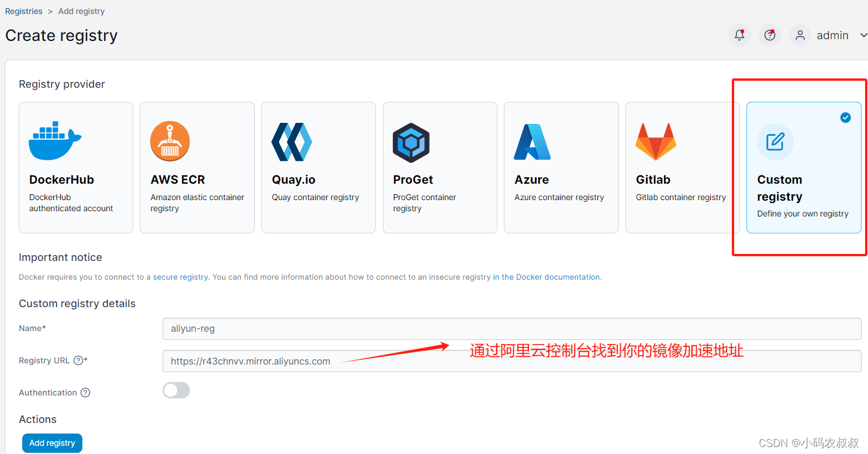Image resolution: width=868 pixels, height=454 pixels.
Task: Show the Authentication help tooltip icon
Action: pos(85,393)
